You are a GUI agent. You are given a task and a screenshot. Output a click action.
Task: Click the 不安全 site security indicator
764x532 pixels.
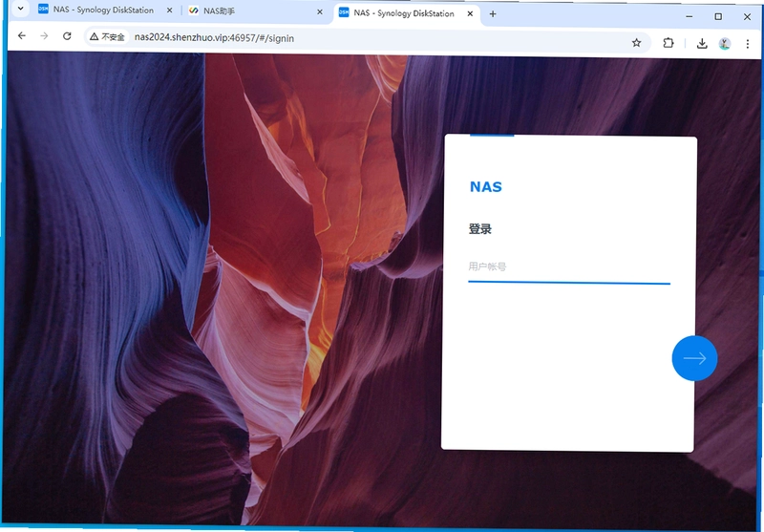coord(108,36)
